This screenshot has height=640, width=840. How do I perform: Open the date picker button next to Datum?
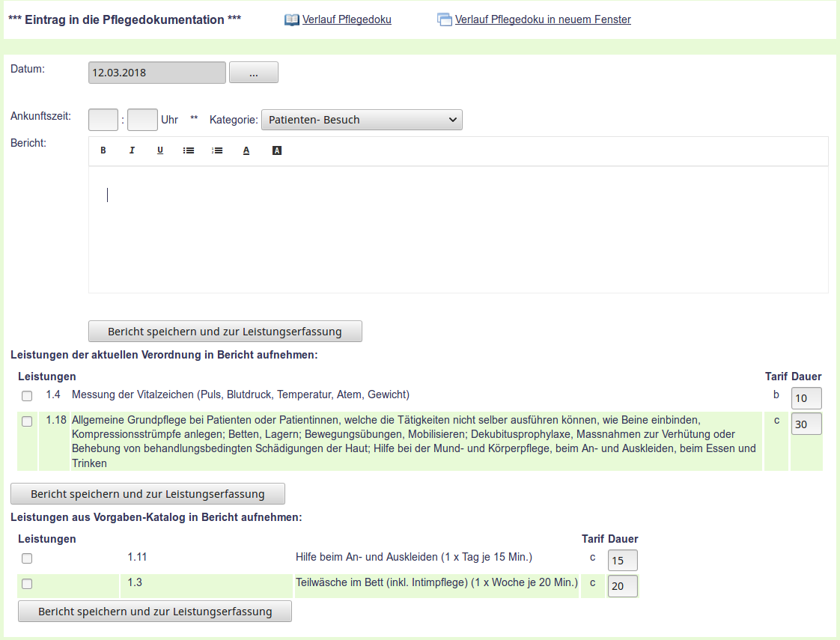253,73
